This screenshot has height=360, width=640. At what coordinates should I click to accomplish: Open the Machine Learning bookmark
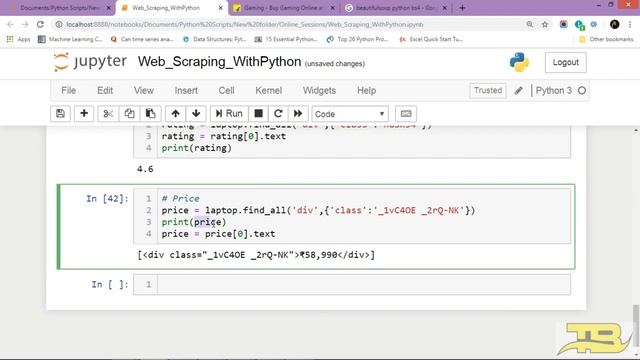(x=70, y=39)
